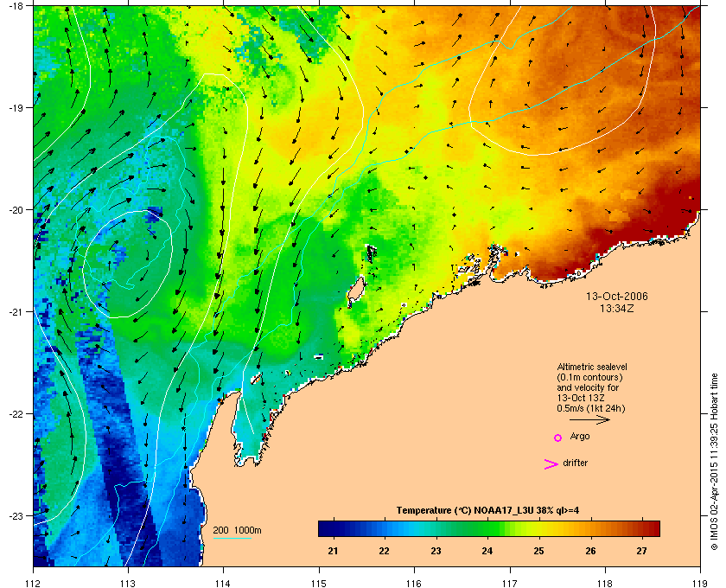The image size is (726, 588).
Task: Click colorbar tick label 22
Action: [x=384, y=551]
